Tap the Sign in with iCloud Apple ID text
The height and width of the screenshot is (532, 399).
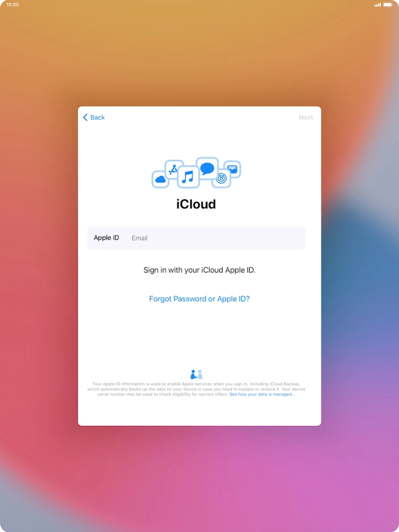199,270
